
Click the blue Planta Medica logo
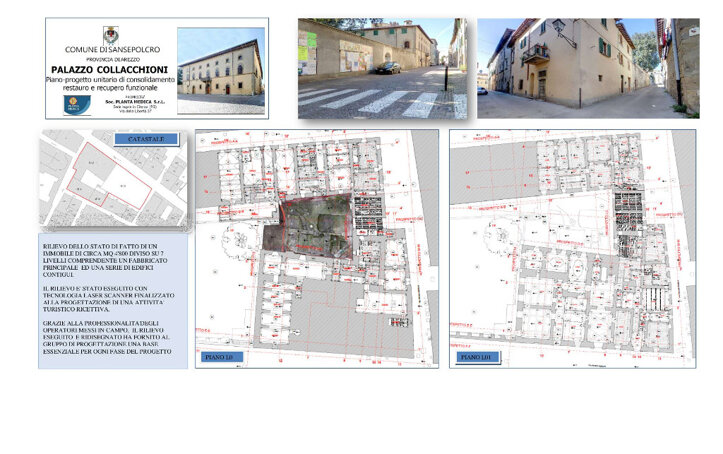(x=73, y=104)
